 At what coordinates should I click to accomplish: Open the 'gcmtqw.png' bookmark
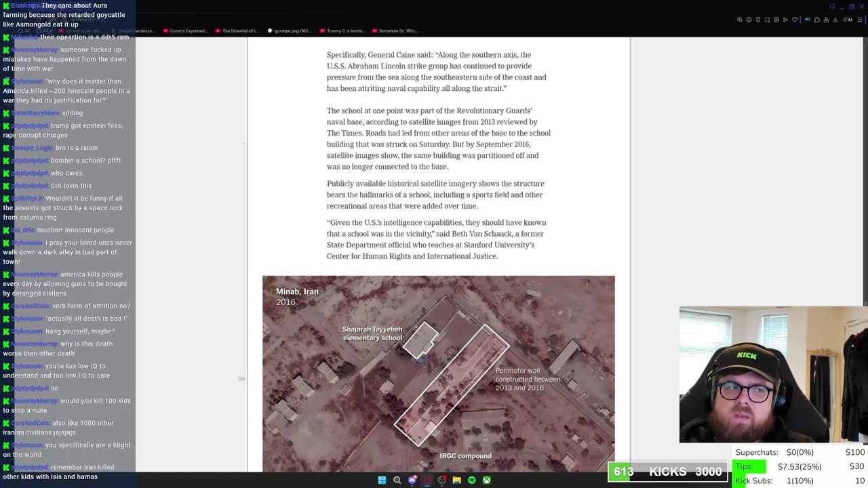pyautogui.click(x=290, y=30)
